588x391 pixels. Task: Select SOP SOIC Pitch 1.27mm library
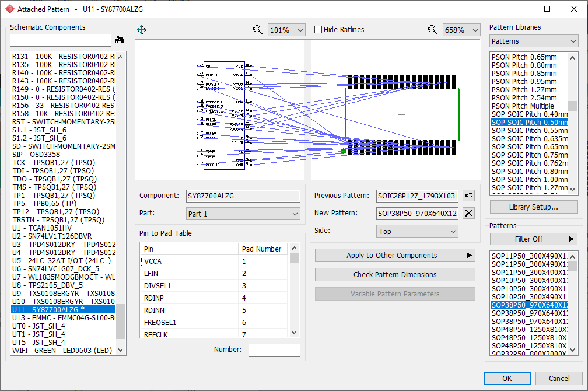[x=529, y=187]
